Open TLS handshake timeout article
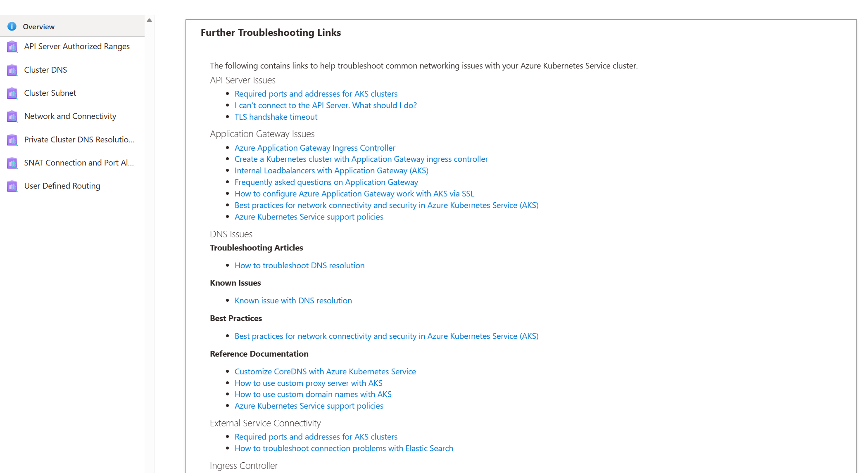 (x=275, y=116)
